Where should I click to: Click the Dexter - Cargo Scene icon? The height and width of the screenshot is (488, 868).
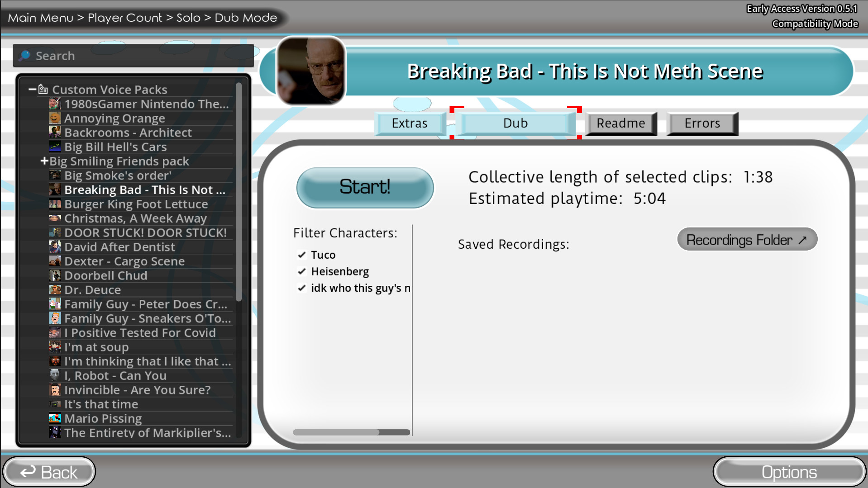click(x=55, y=261)
